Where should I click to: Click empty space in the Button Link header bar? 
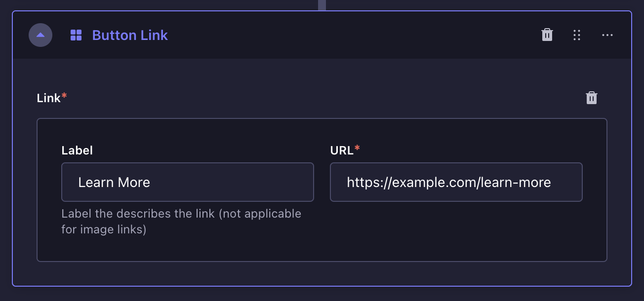(346, 35)
